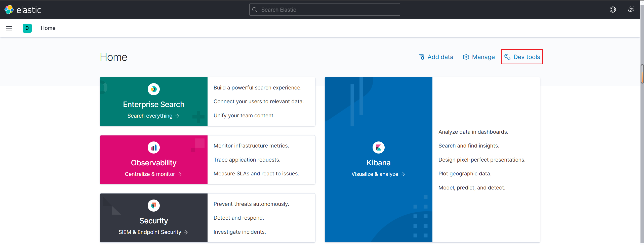
Task: Click the Enterprise Search logo icon
Action: [154, 89]
